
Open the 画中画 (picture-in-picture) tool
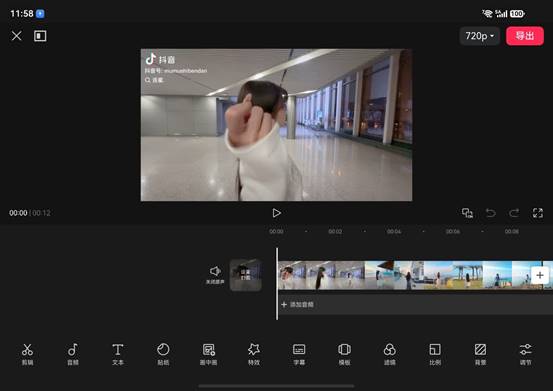(x=208, y=354)
